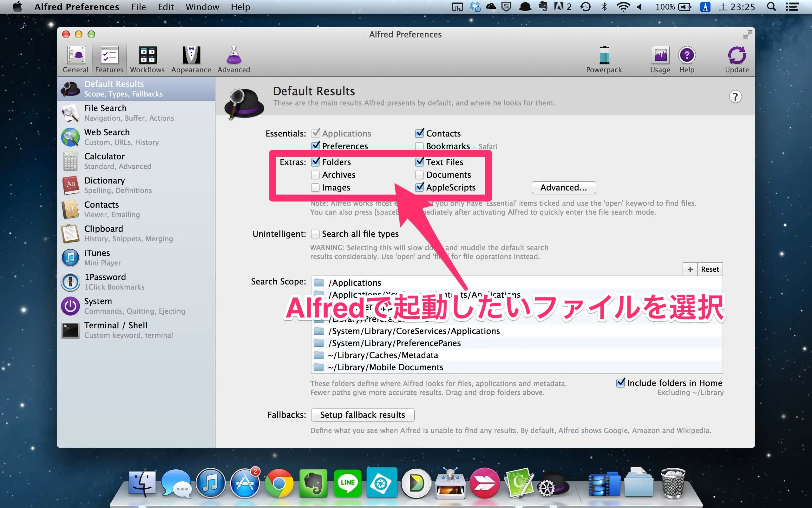Select 1Password in the sidebar

tap(136, 282)
